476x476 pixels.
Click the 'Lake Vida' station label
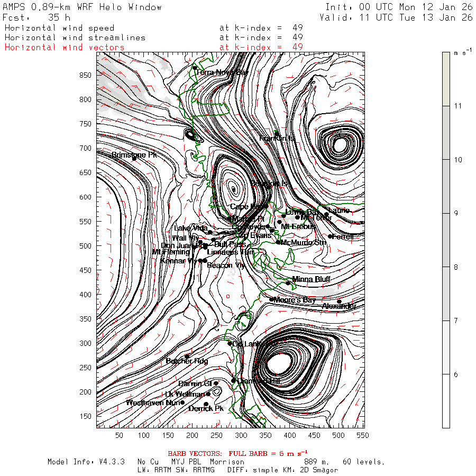coord(191,228)
